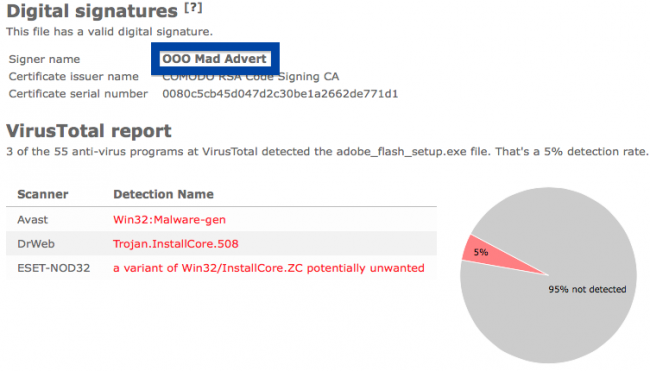Click the Scanner column header
Image resolution: width=650 pixels, height=371 pixels.
[x=43, y=194]
